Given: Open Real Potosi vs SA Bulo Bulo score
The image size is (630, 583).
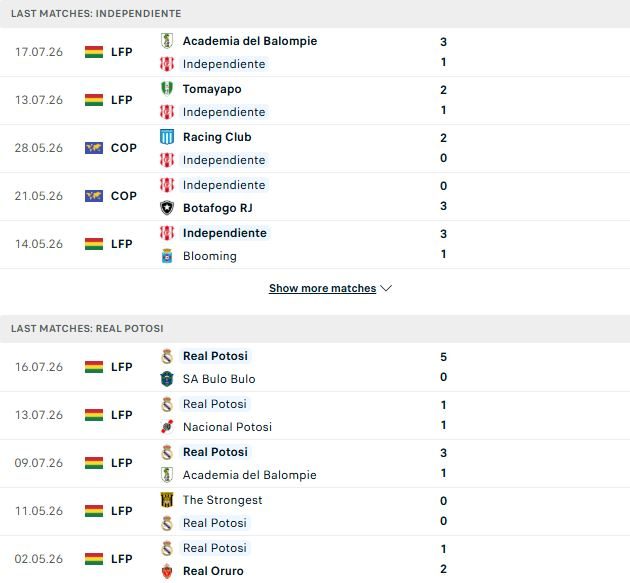Looking at the screenshot, I should pyautogui.click(x=443, y=367).
